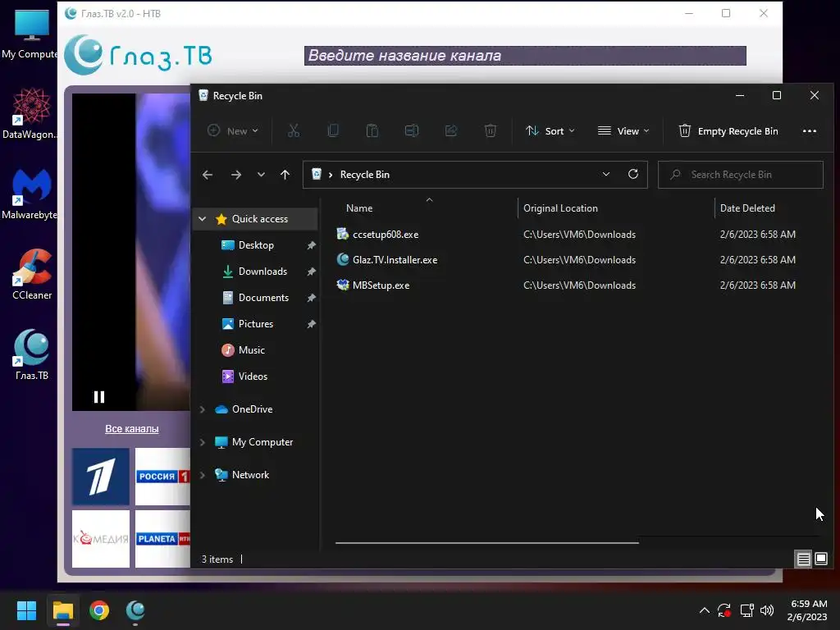Sort by the Name column header
Viewport: 840px width, 630px height.
pos(359,208)
